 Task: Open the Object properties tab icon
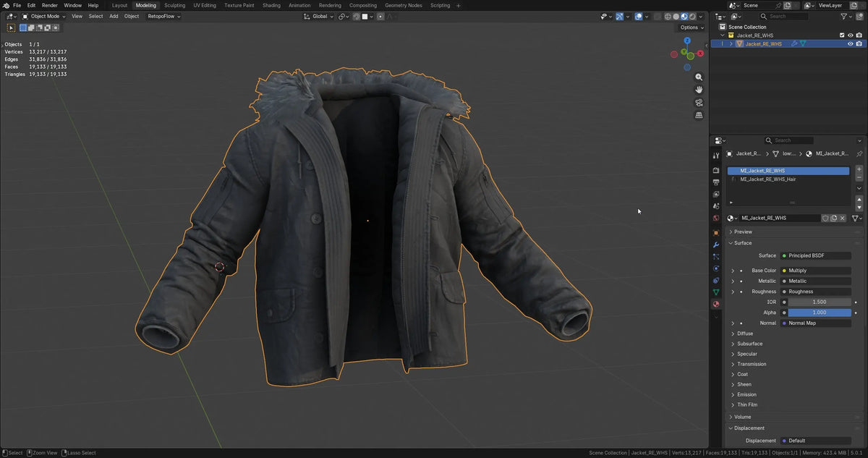[716, 233]
